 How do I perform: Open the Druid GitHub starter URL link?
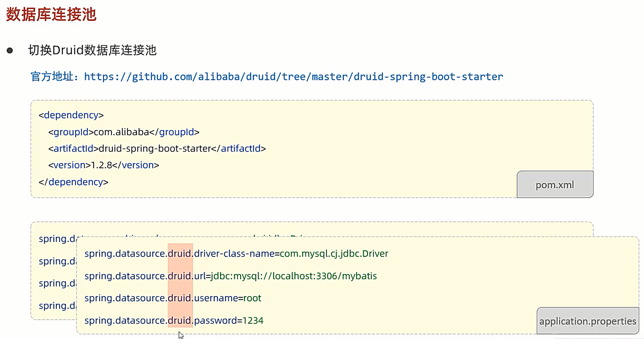pos(294,77)
